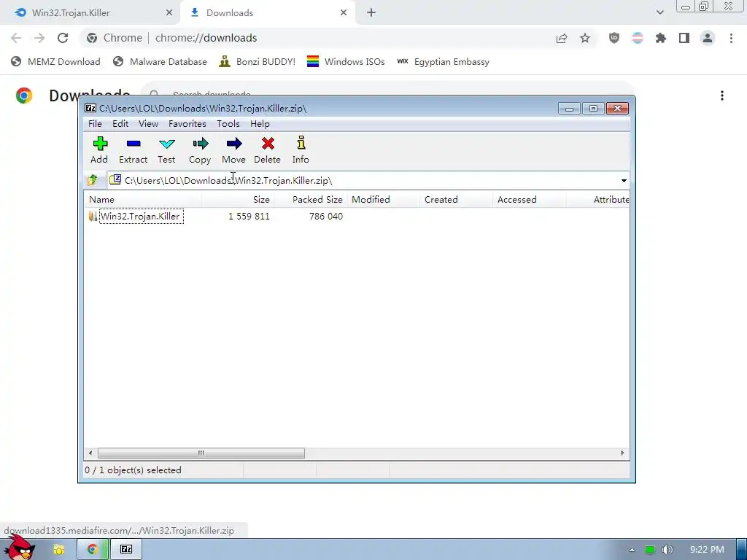
Task: Open the Extensions puzzle icon
Action: point(661,38)
